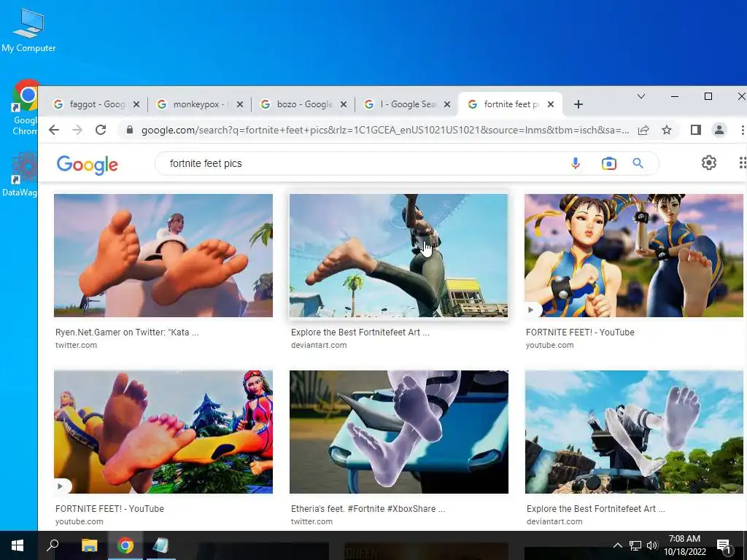Open the Etheria's feet image thumbnail
This screenshot has width=747, height=560.
click(399, 432)
